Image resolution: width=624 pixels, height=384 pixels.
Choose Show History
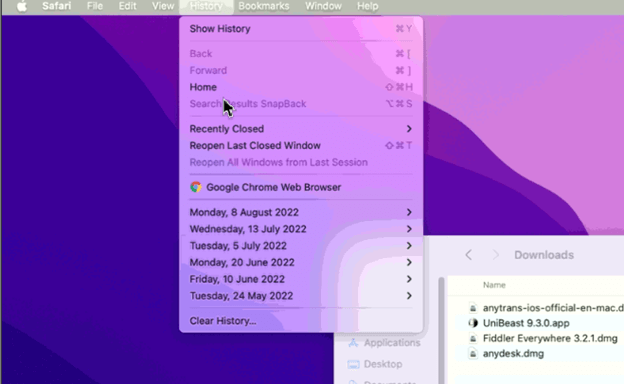301,29
